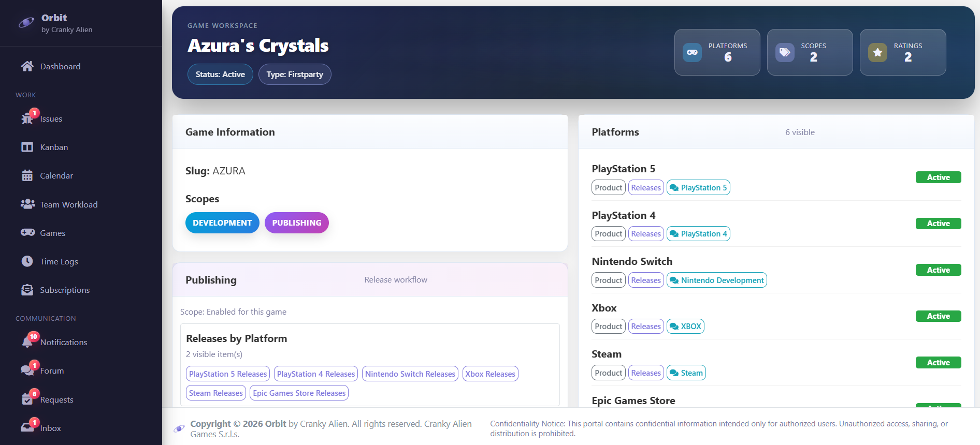Screen dimensions: 980x445
Task: Click the SCOPES 2 stat card
Action: pos(810,52)
